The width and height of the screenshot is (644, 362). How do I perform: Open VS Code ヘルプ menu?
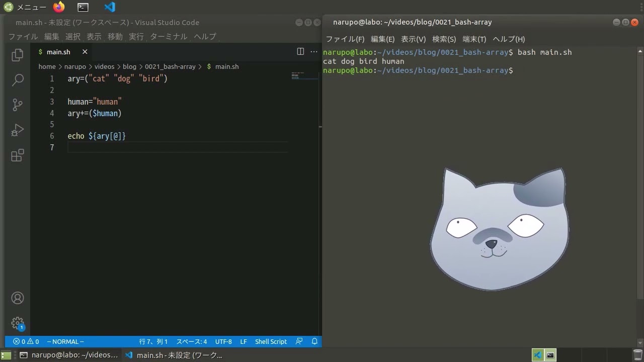pos(205,36)
